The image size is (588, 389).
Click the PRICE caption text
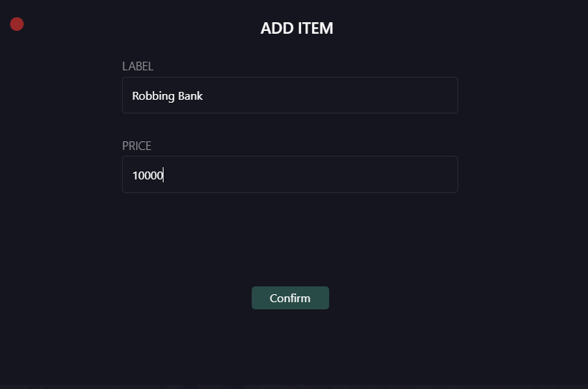point(136,146)
